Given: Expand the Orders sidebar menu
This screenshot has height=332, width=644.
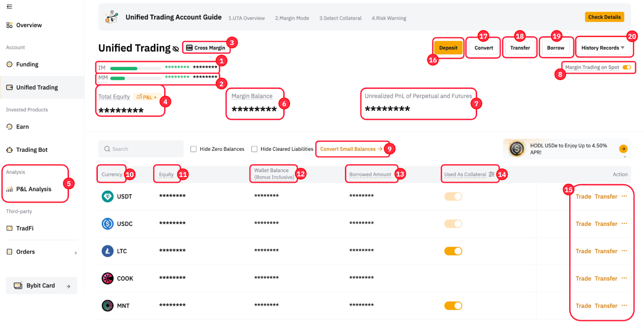Looking at the screenshot, I should coord(76,252).
